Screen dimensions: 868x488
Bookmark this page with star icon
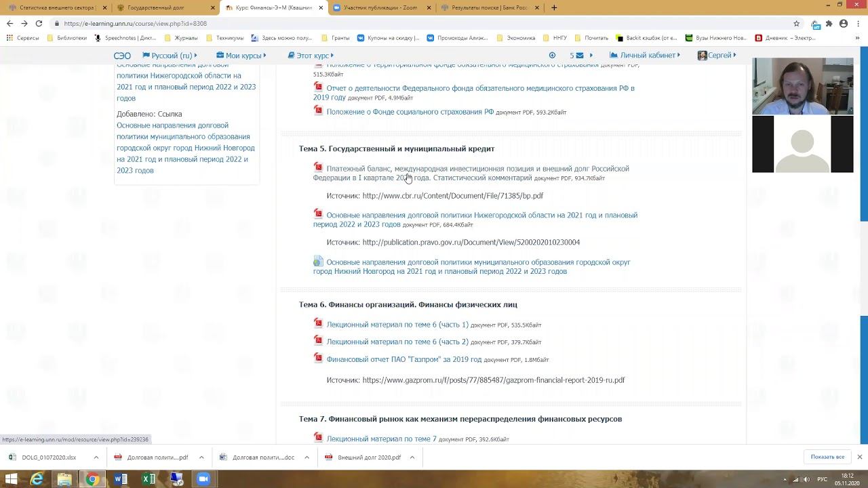[797, 23]
